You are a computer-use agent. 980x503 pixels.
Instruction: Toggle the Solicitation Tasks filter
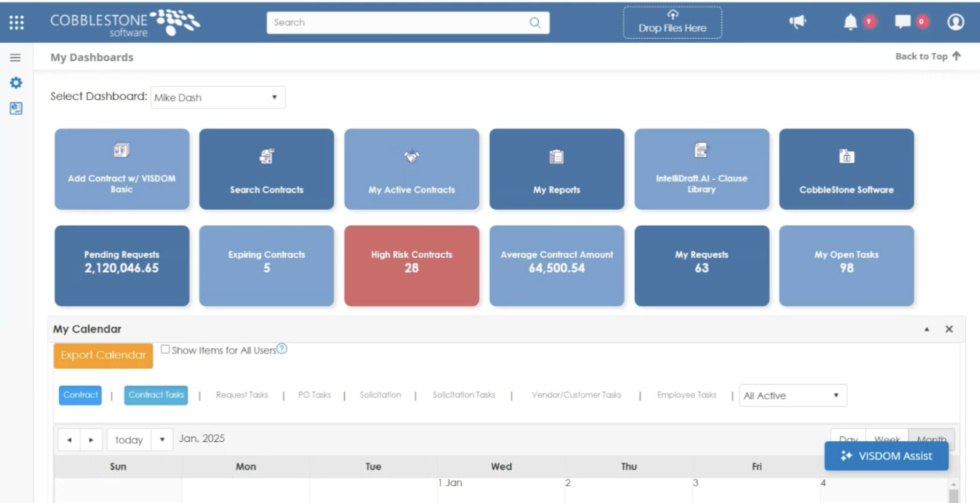(464, 395)
